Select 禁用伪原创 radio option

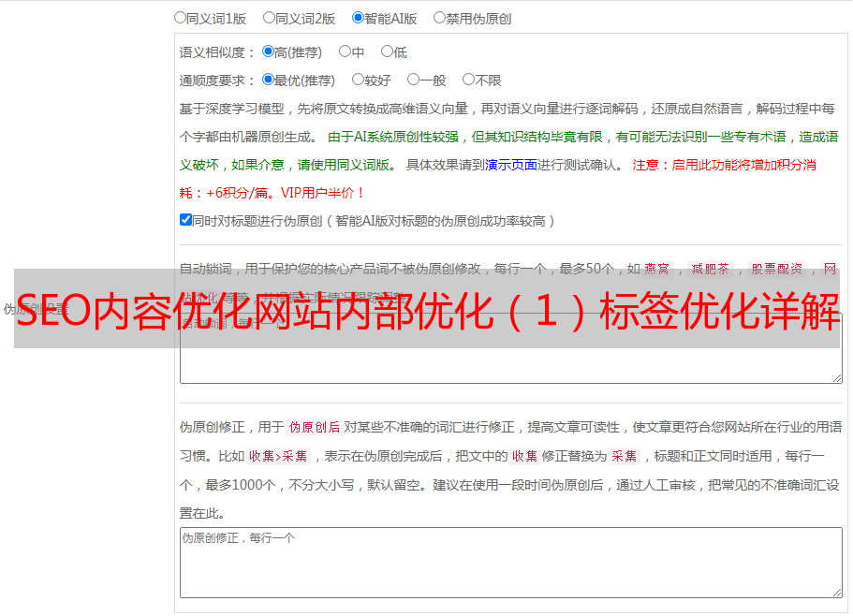439,18
